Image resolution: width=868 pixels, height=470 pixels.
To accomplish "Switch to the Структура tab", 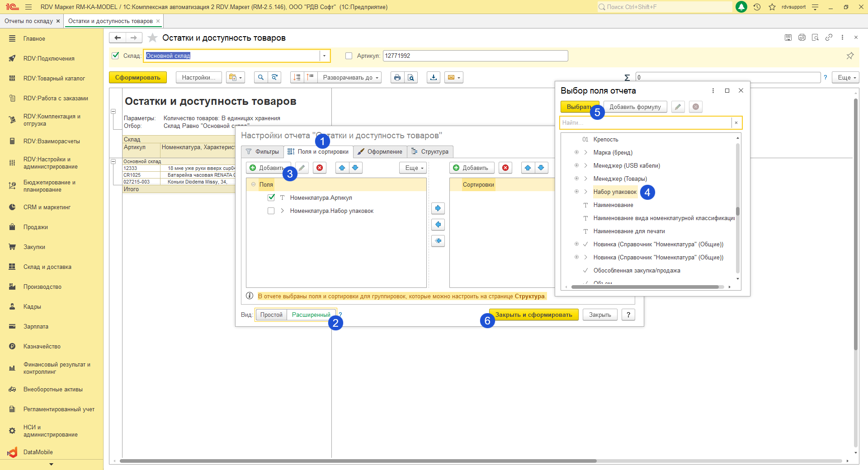I will click(x=430, y=151).
